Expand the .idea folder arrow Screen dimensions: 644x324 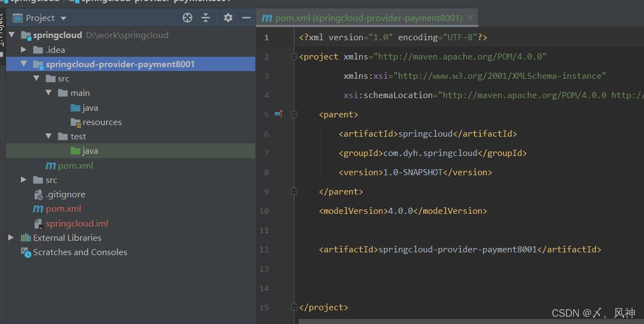[x=24, y=50]
